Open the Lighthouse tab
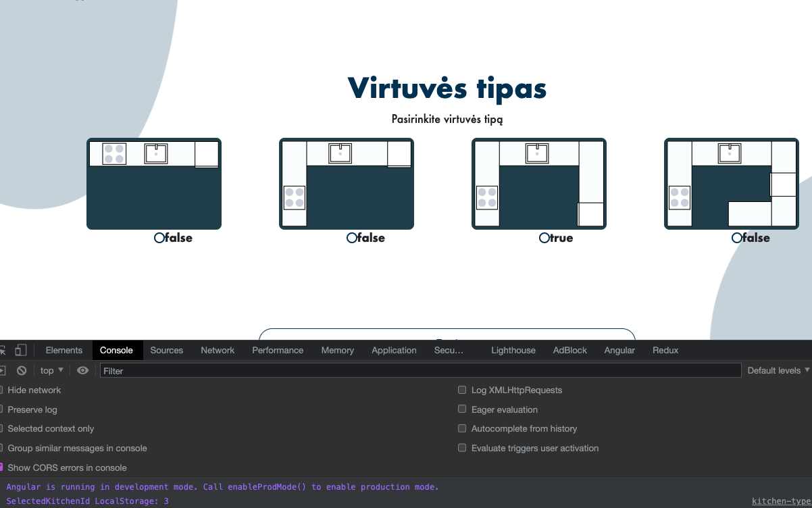The height and width of the screenshot is (508, 812). pyautogui.click(x=513, y=350)
